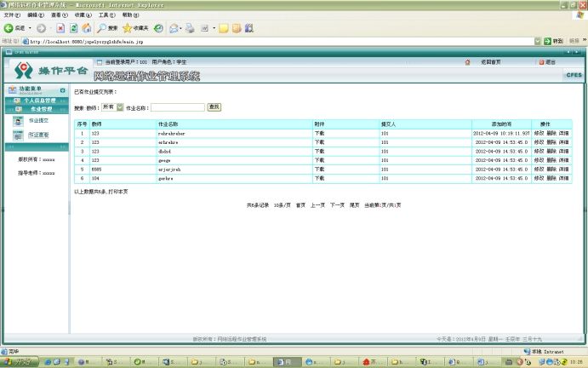This screenshot has width=588, height=368.
Task: Click the Edit page toolbar icon
Action: [204, 28]
